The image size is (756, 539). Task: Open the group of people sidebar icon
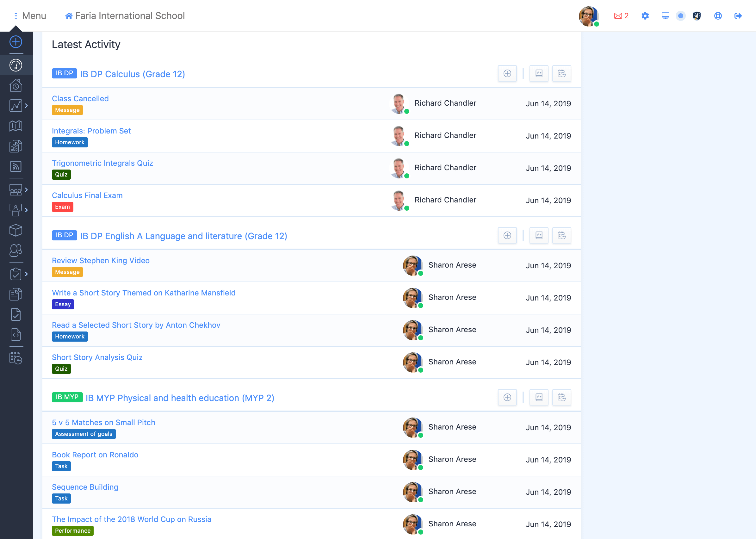coord(15,190)
